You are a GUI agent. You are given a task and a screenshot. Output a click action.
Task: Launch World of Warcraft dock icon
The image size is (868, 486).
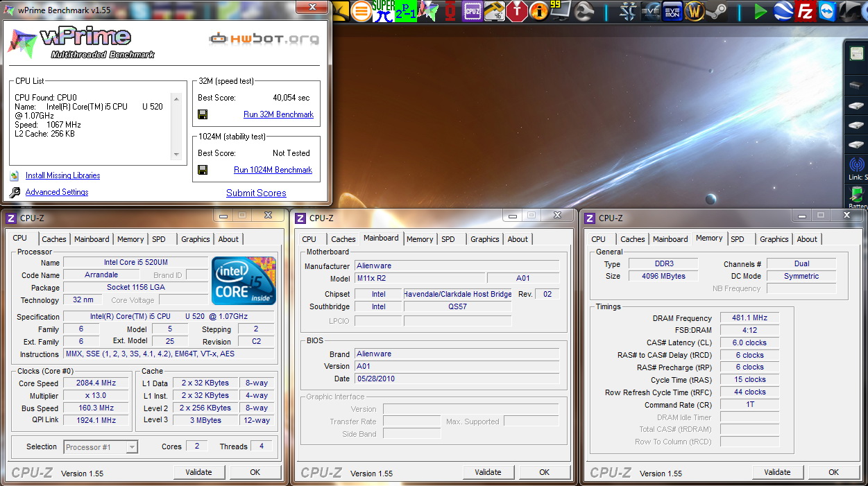695,12
